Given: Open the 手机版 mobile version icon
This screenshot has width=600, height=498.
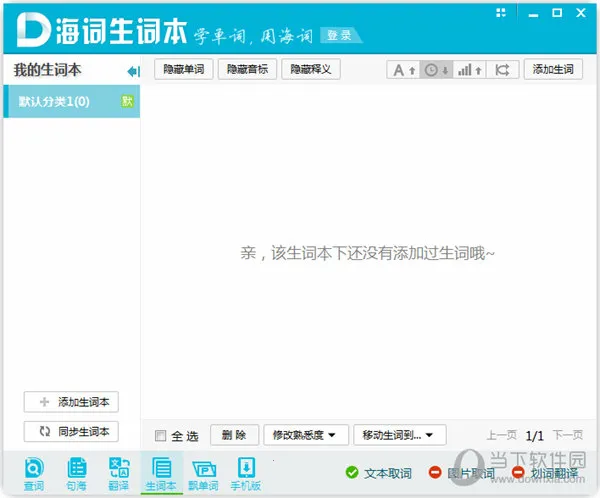Looking at the screenshot, I should tap(246, 472).
